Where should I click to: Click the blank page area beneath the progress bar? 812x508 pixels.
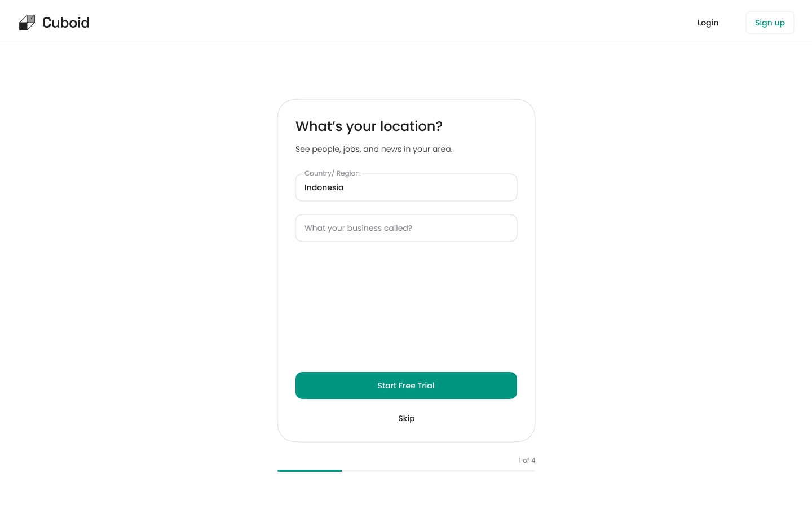point(406,491)
